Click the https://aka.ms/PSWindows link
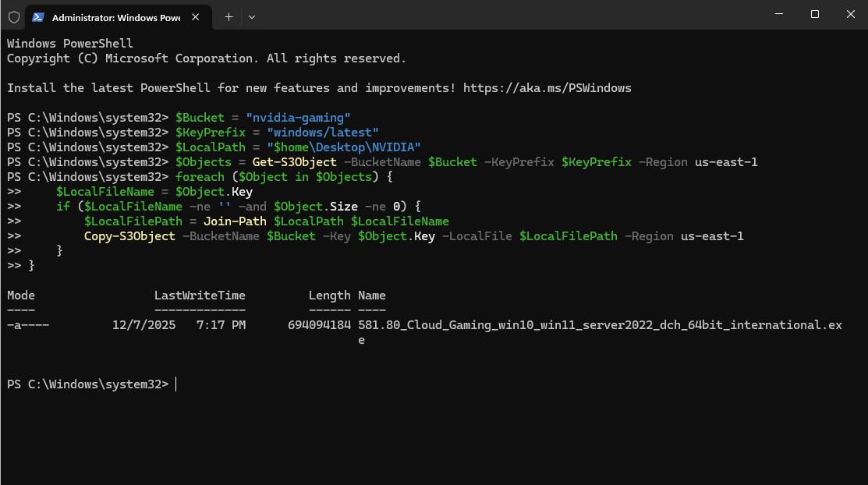Image resolution: width=868 pixels, height=485 pixels. pyautogui.click(x=547, y=88)
